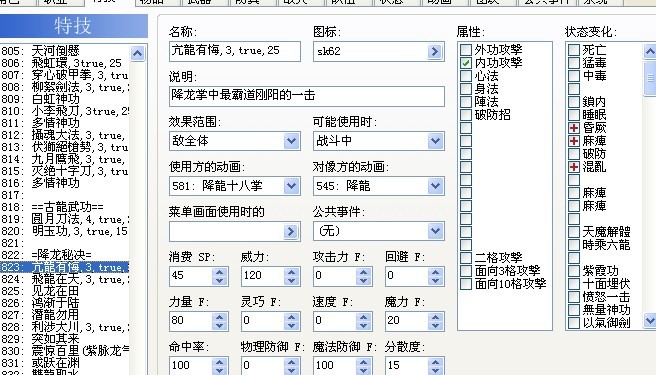Screen dimensions: 656x375
Task: Select skill 831: 或跃在渊
Action: point(65,363)
